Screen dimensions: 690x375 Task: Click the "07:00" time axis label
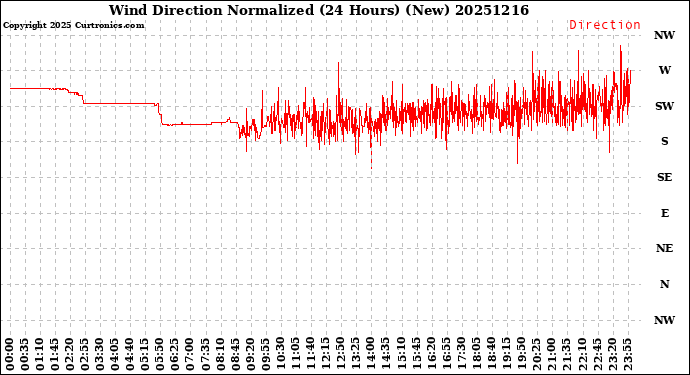(x=191, y=355)
